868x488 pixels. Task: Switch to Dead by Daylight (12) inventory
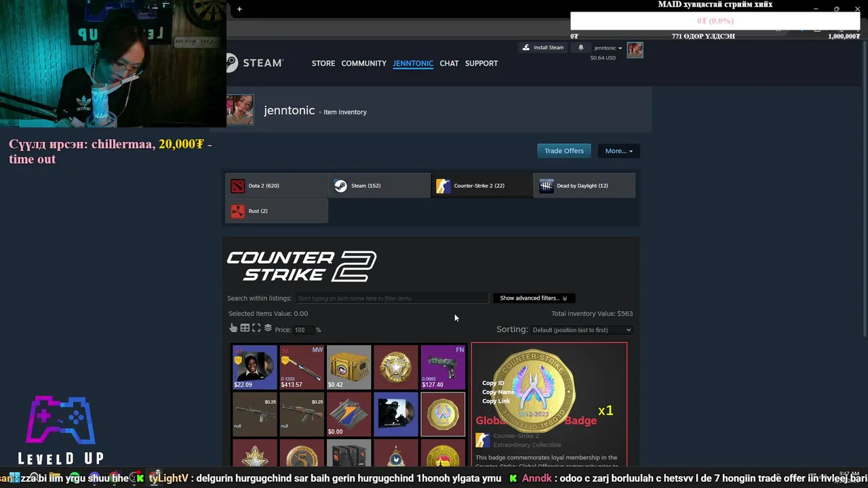[585, 186]
